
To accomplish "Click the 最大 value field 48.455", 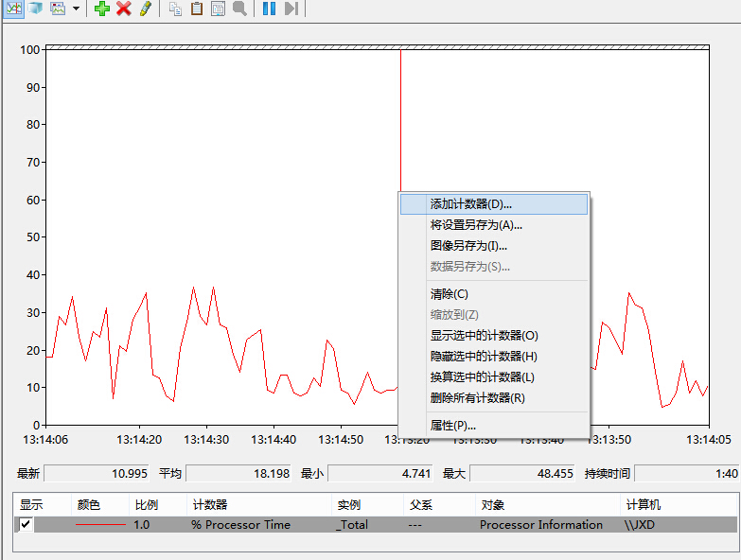I will pyautogui.click(x=522, y=473).
